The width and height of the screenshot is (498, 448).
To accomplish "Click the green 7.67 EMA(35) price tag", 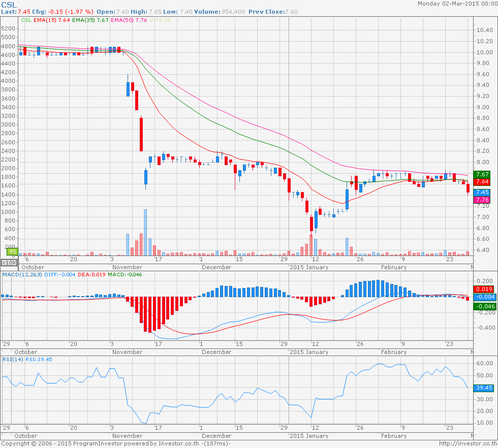I will [482, 174].
